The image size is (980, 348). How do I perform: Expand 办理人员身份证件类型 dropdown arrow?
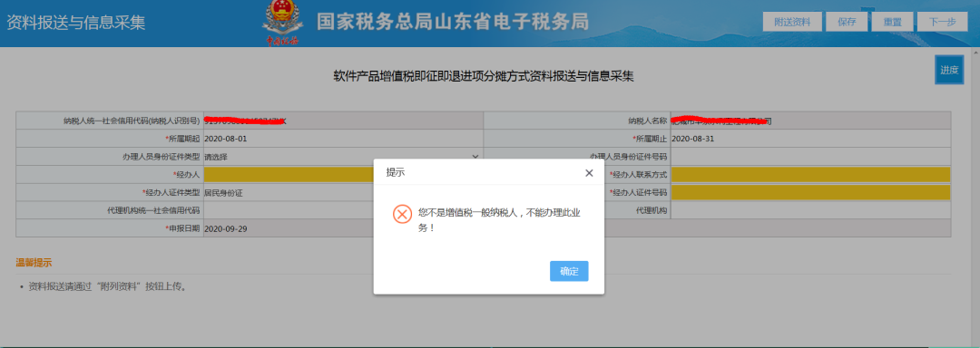475,157
